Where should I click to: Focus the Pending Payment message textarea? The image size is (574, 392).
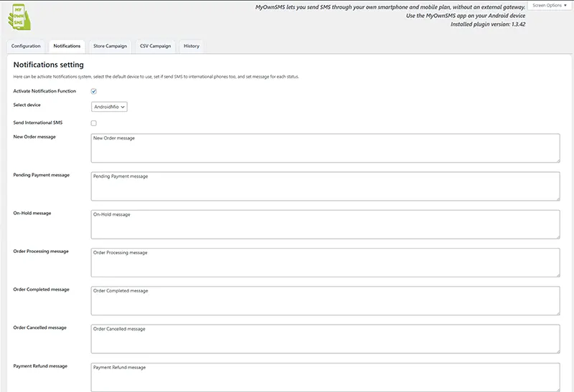click(x=325, y=186)
